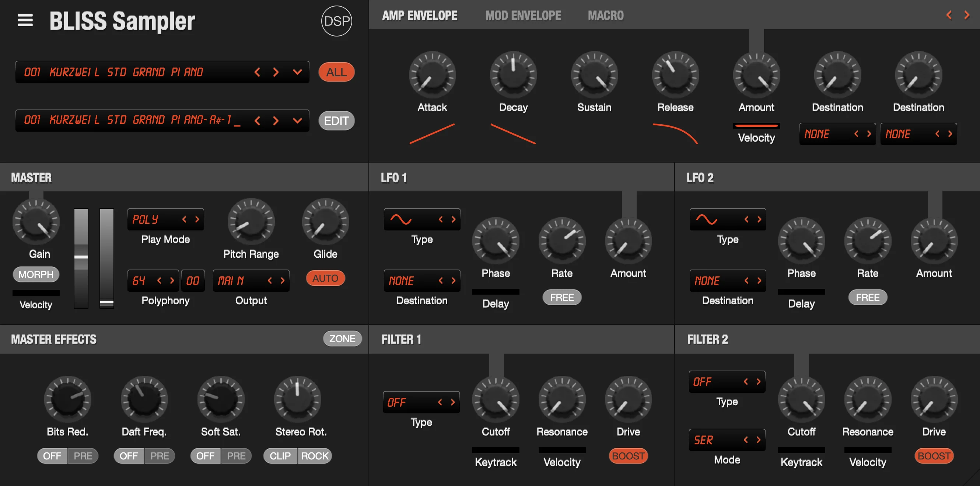Image resolution: width=980 pixels, height=486 pixels.
Task: Click the Release knob
Action: click(x=675, y=75)
